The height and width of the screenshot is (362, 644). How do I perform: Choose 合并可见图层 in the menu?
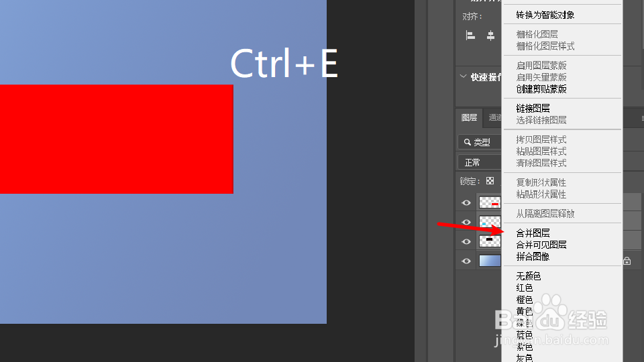tap(541, 245)
